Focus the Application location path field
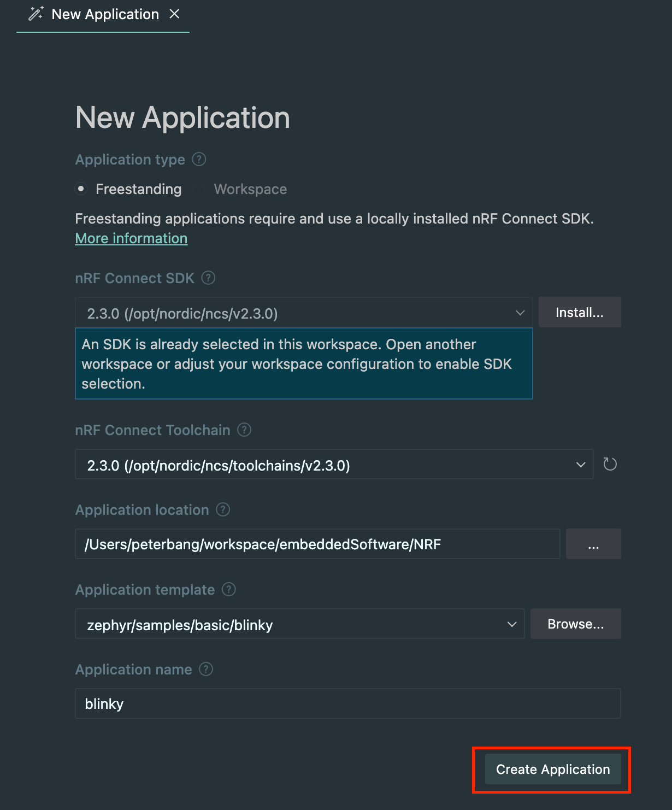Viewport: 672px width, 810px height. click(317, 544)
